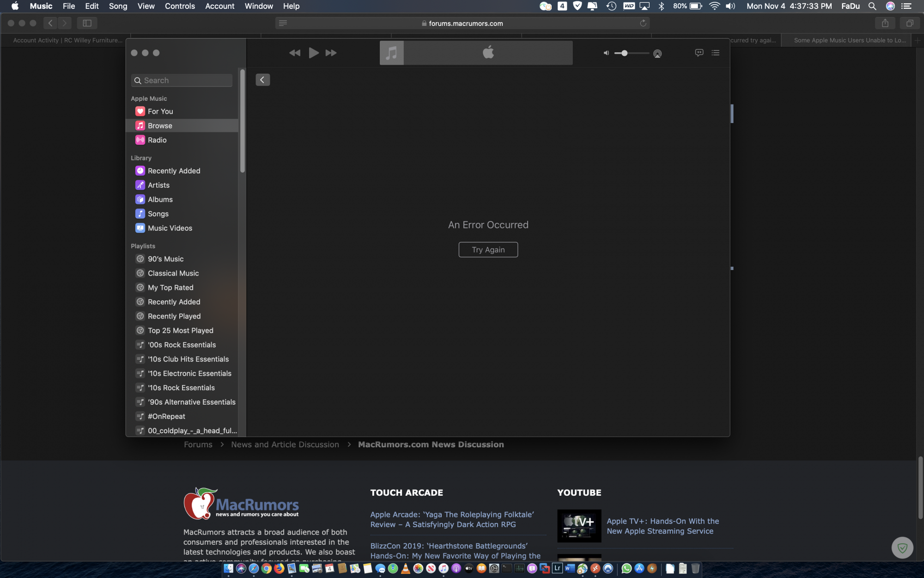Open Notification Center from the menu bar

906,6
